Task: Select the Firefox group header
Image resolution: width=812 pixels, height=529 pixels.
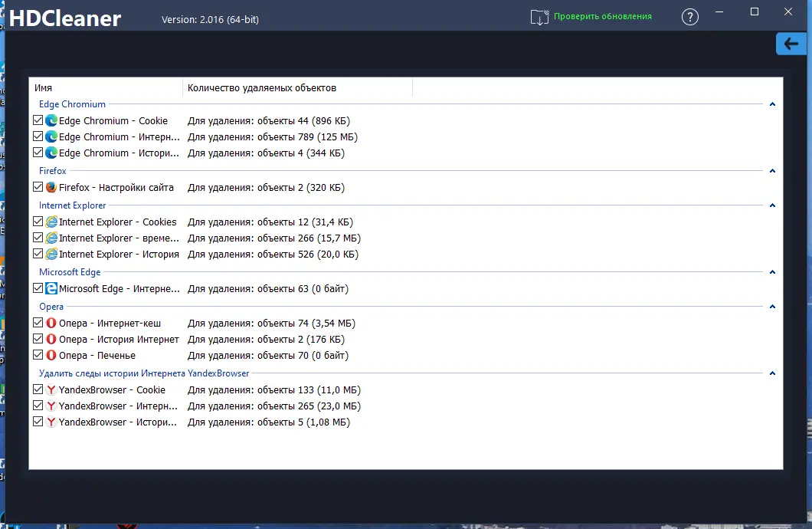Action: coord(53,170)
